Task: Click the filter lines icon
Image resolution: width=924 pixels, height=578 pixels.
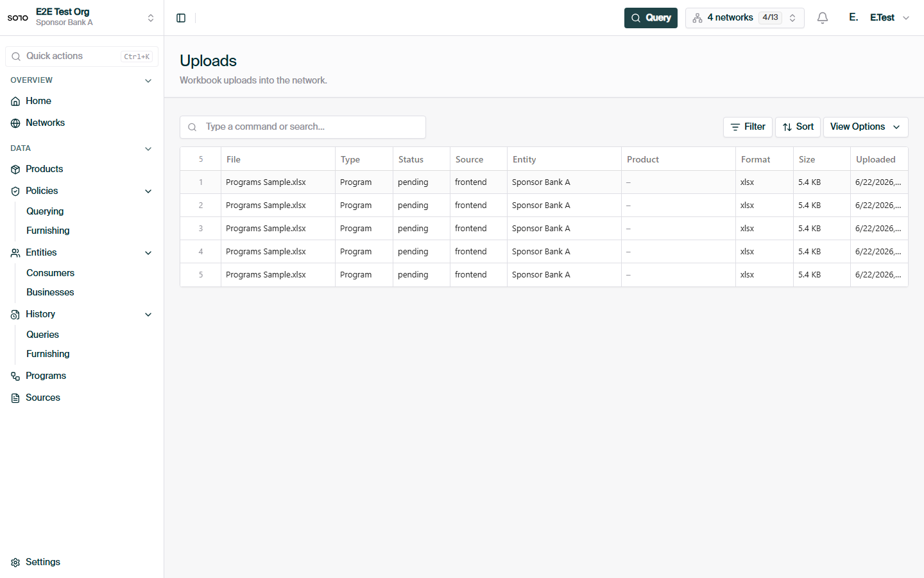Action: coord(735,127)
